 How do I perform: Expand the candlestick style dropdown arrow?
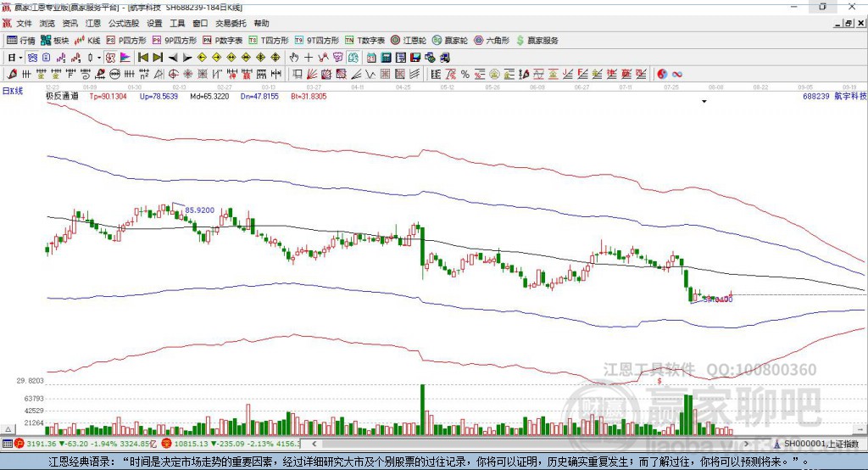99,58
